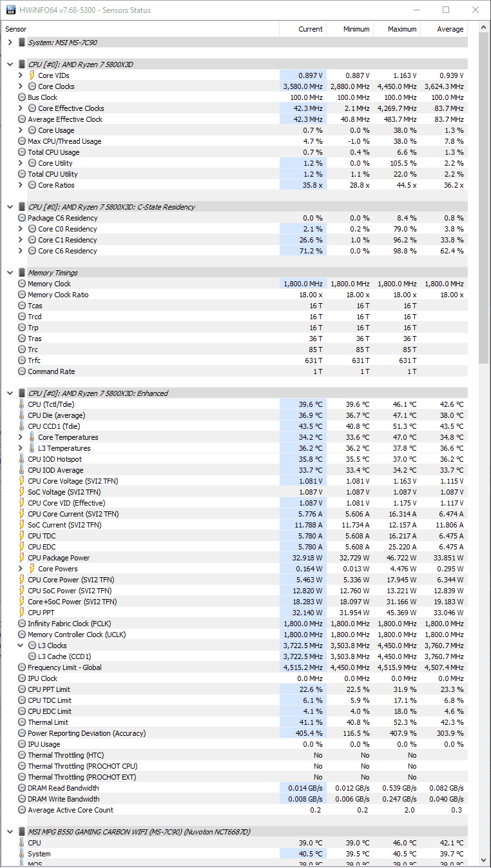Click the circle icon of Infinity Fabric Clock

point(22,624)
